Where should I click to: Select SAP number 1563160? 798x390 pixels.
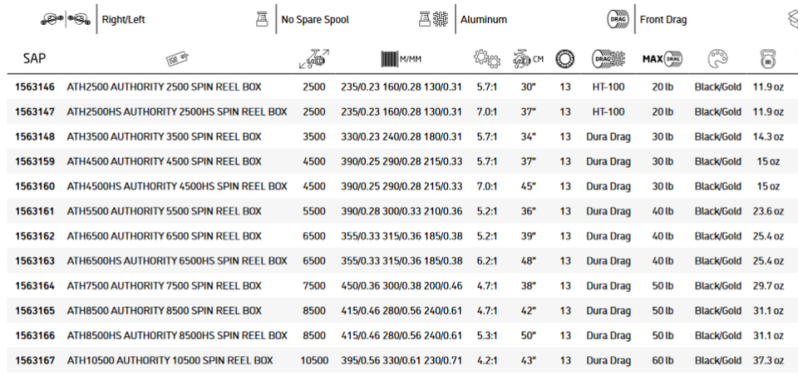tap(35, 186)
